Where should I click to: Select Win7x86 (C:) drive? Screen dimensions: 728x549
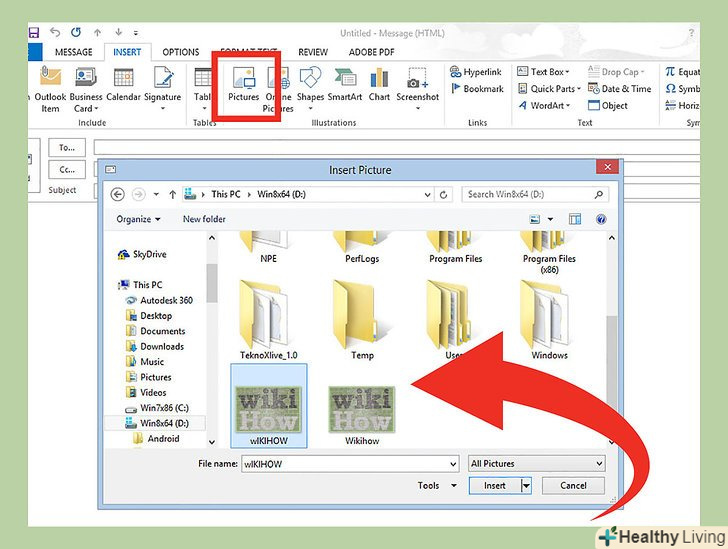coord(157,408)
